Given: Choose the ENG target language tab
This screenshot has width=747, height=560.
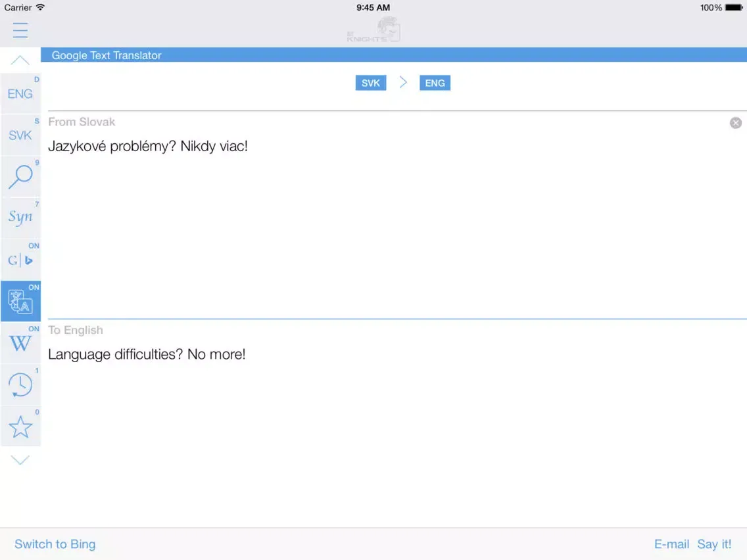Looking at the screenshot, I should [435, 83].
